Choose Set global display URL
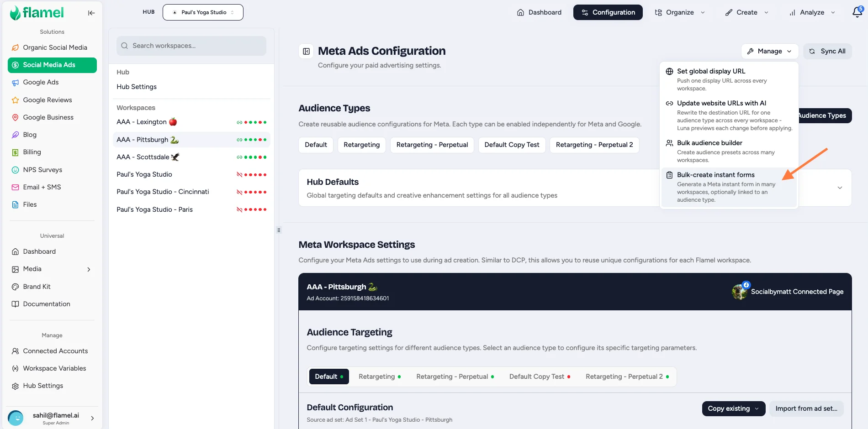The height and width of the screenshot is (429, 868). tap(729, 79)
